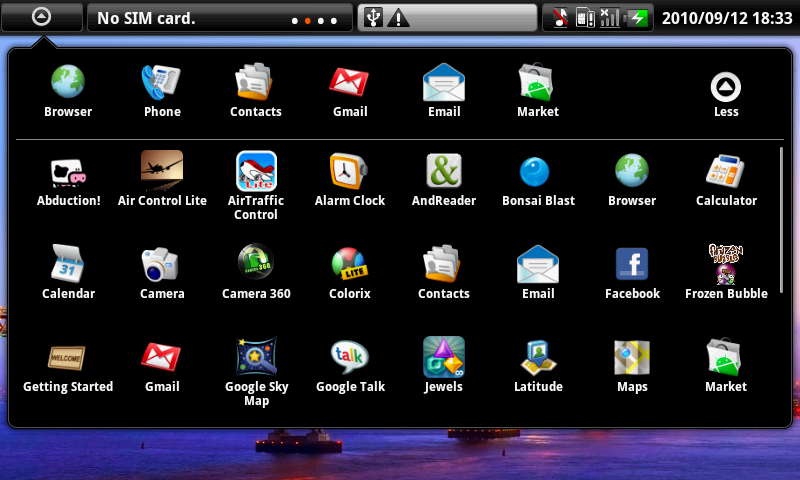The height and width of the screenshot is (480, 800).
Task: Open the Calculator app
Action: point(726,180)
